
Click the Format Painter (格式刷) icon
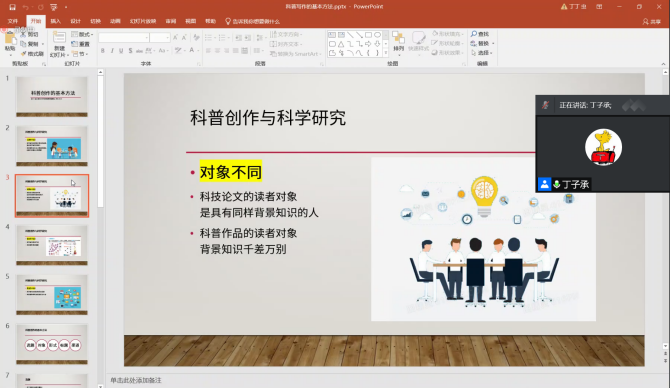pyautogui.click(x=24, y=54)
